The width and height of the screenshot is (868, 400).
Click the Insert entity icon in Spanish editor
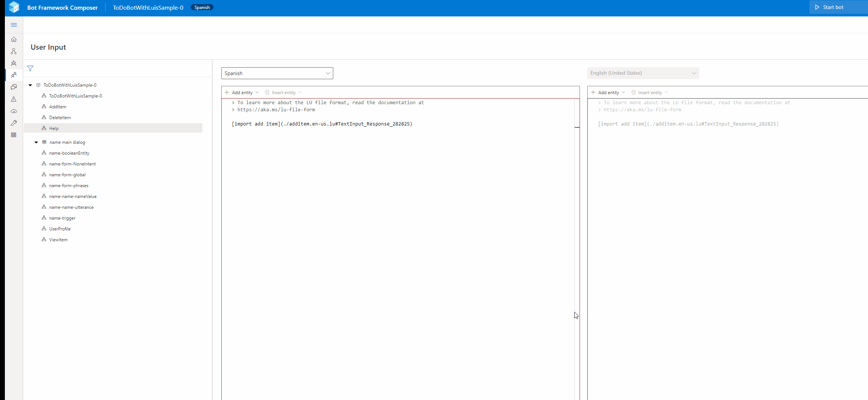(267, 92)
